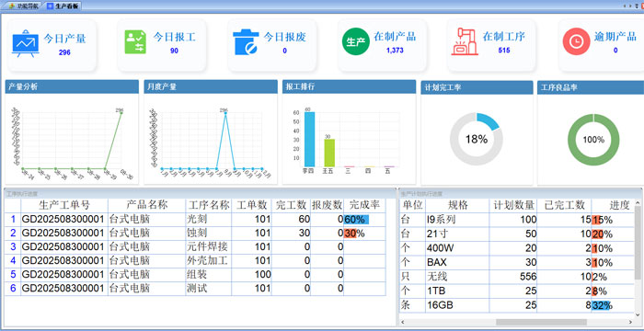Click the red 逾期产品 clock icon
644x331 pixels.
[576, 41]
